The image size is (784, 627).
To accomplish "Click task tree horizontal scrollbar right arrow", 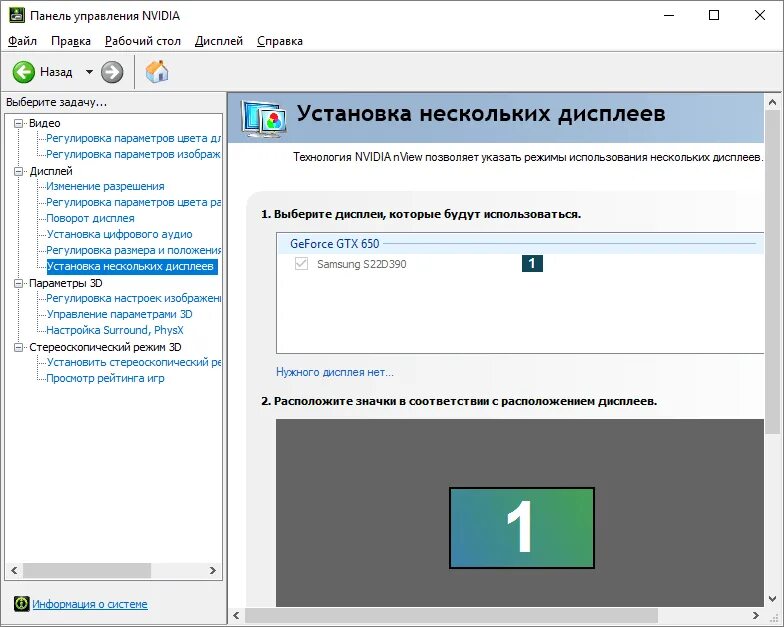I will click(x=212, y=570).
